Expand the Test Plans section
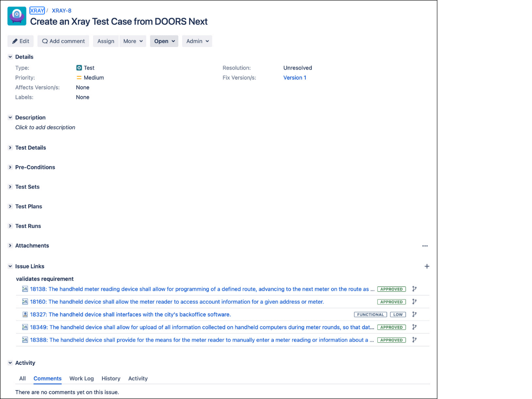532x399 pixels. 10,206
